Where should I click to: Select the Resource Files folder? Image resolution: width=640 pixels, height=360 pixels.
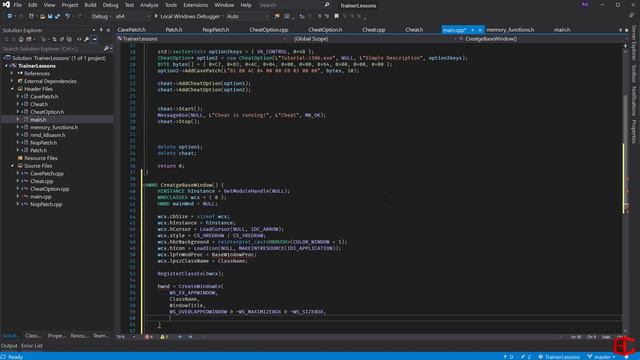point(40,158)
